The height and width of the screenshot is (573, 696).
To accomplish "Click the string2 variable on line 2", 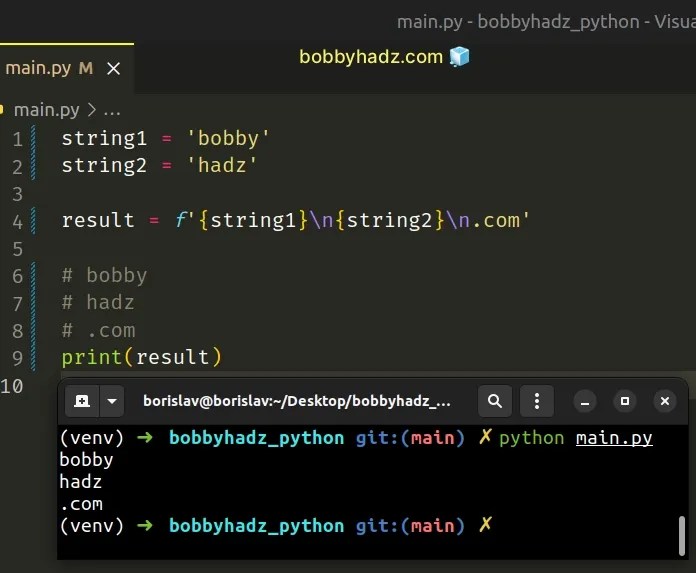I will 104,166.
